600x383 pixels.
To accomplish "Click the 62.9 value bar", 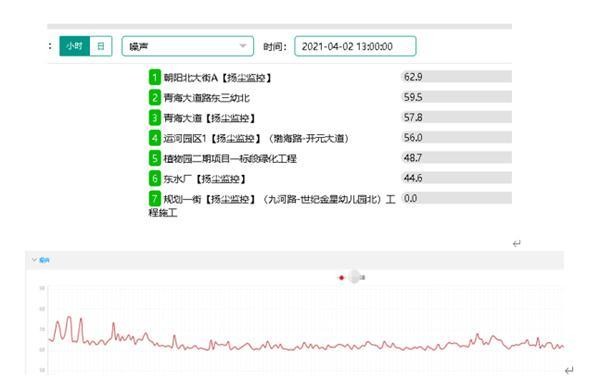I will coord(457,77).
